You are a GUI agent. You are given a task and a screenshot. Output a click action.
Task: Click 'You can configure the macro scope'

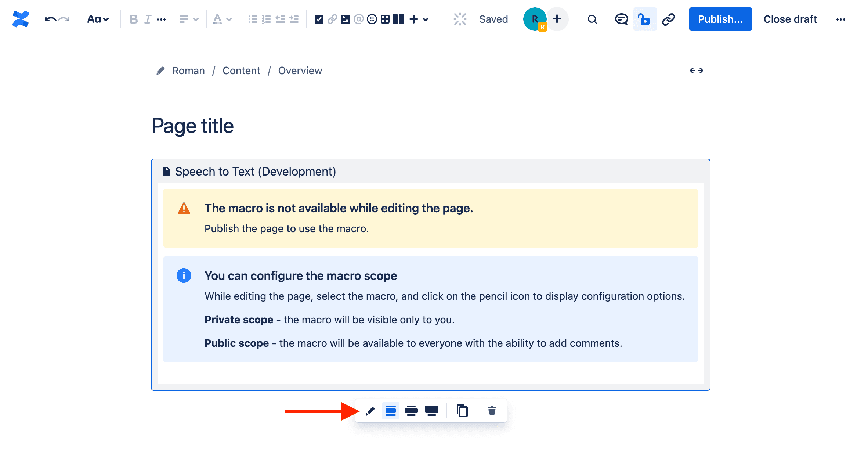(301, 276)
